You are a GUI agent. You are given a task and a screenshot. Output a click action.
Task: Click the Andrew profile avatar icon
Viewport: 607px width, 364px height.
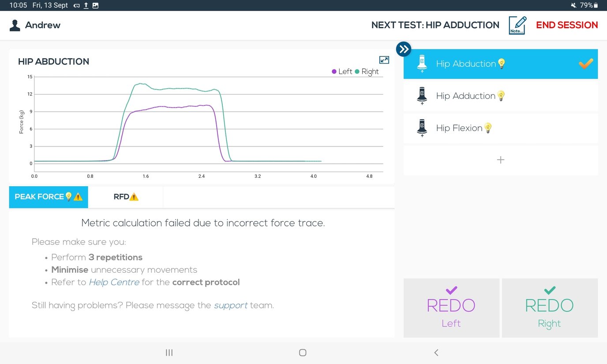pyautogui.click(x=15, y=25)
